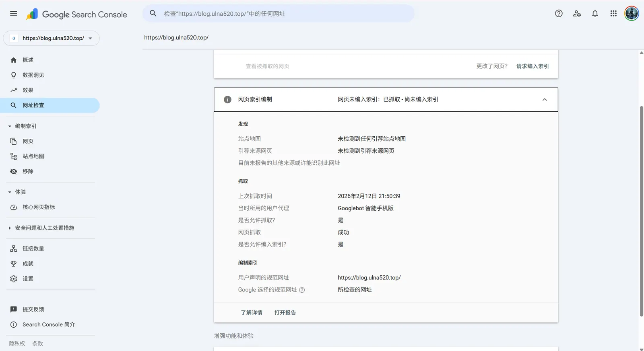
Task: Open the main hamburger menu
Action: [13, 14]
